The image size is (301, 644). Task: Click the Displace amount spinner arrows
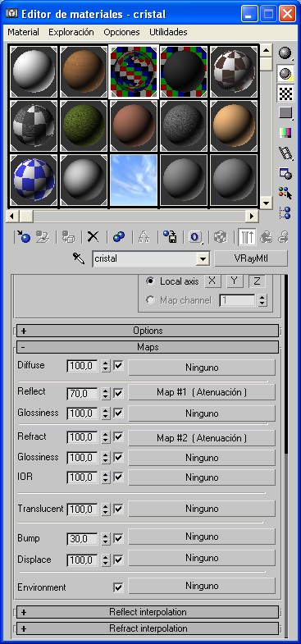coord(106,560)
